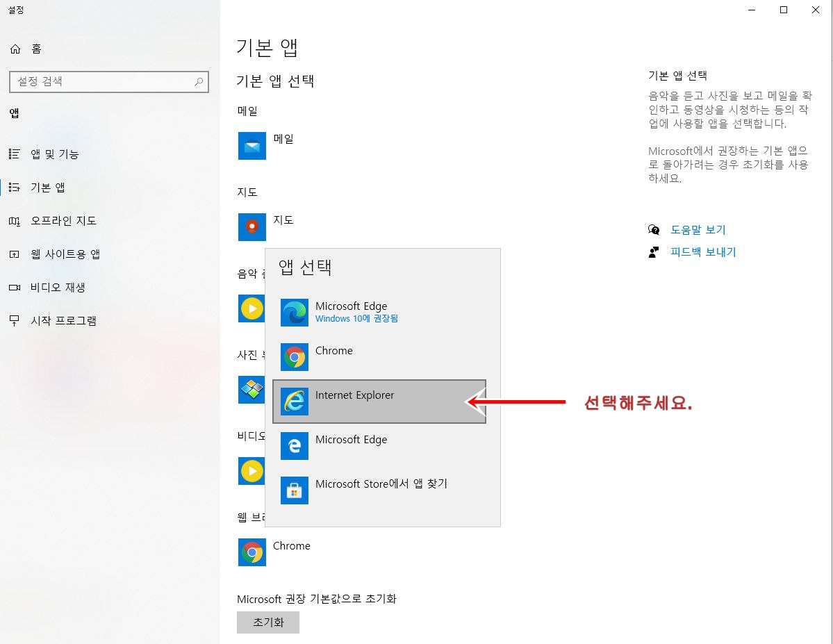Click the photo viewer app icon

click(x=251, y=390)
